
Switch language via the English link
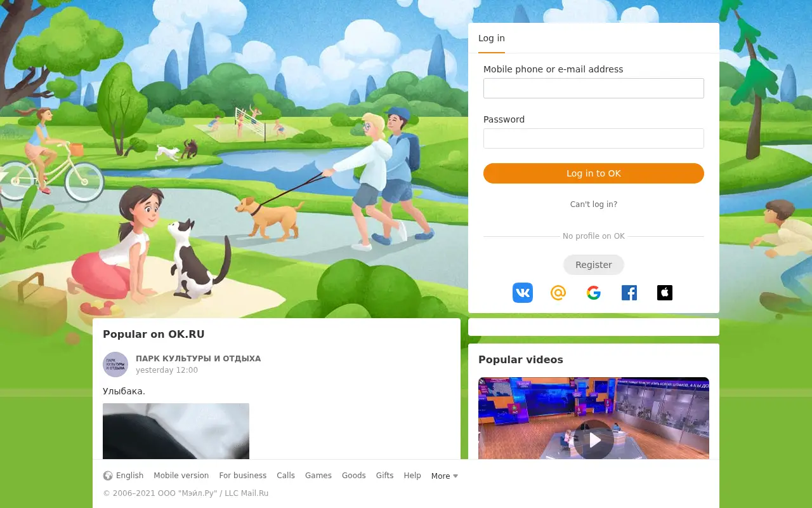pos(129,476)
